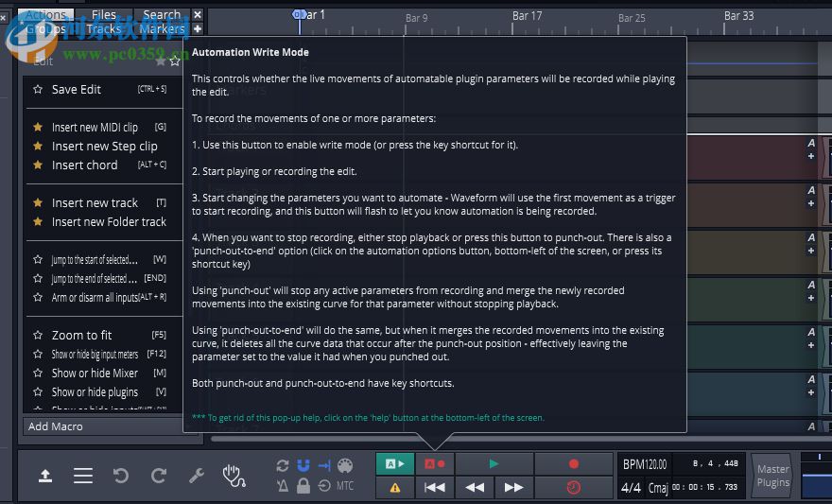The width and height of the screenshot is (832, 504).
Task: Click the plus button beside Markers tab
Action: 198,28
